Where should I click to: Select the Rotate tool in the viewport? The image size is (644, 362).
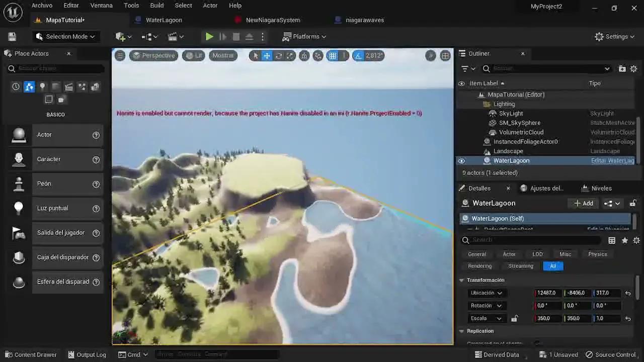click(278, 56)
